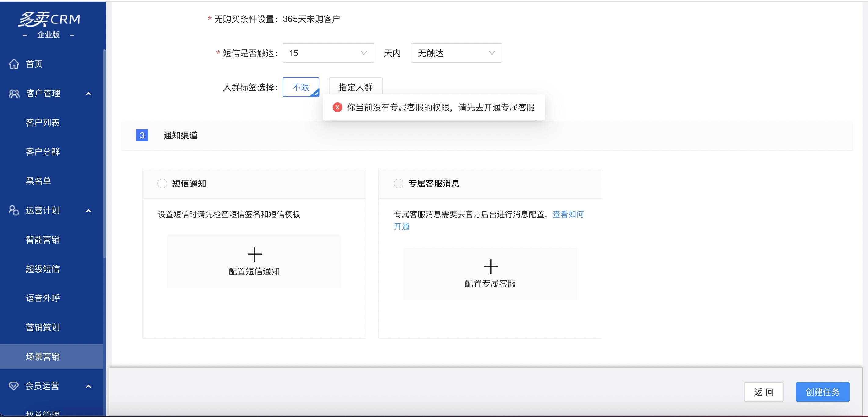The width and height of the screenshot is (868, 417).
Task: Collapse the 客户管理 menu chevron
Action: coord(89,94)
